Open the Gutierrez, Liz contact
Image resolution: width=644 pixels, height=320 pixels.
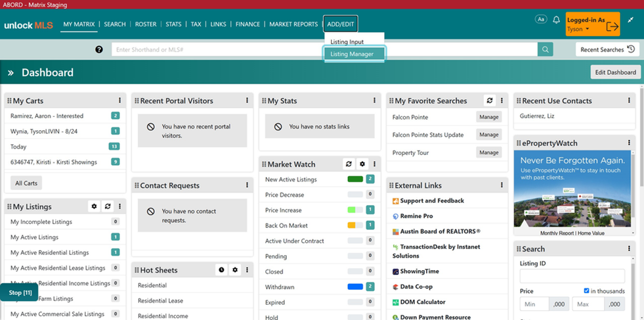point(537,116)
